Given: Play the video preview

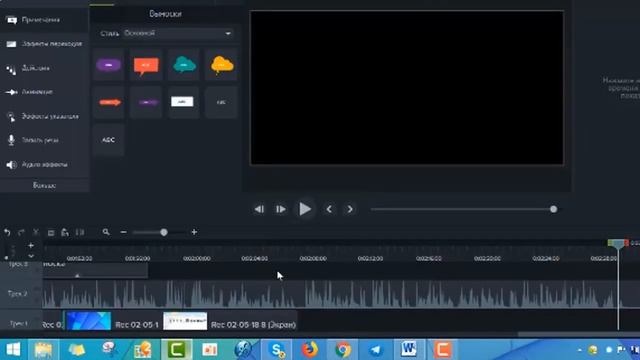Looking at the screenshot, I should coord(305,209).
